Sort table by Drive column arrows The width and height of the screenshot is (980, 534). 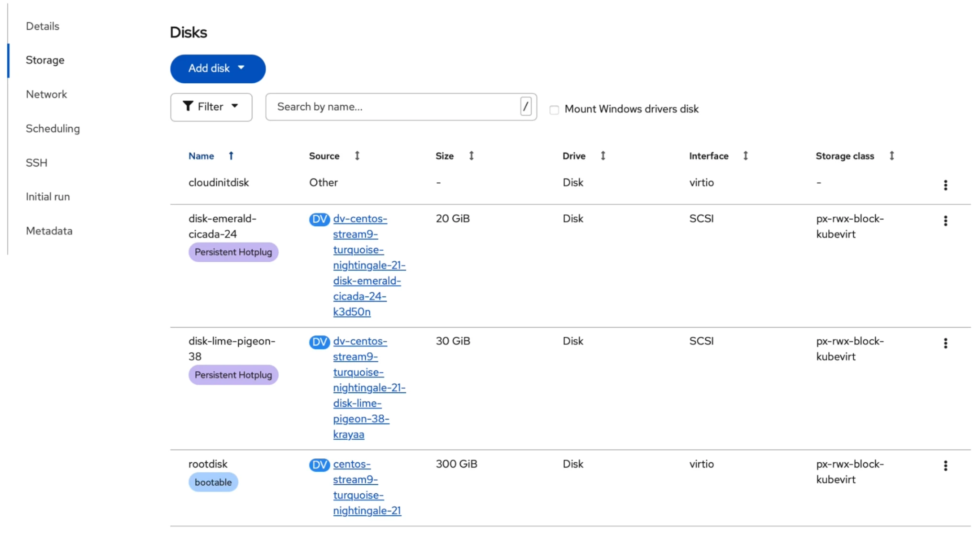(603, 156)
